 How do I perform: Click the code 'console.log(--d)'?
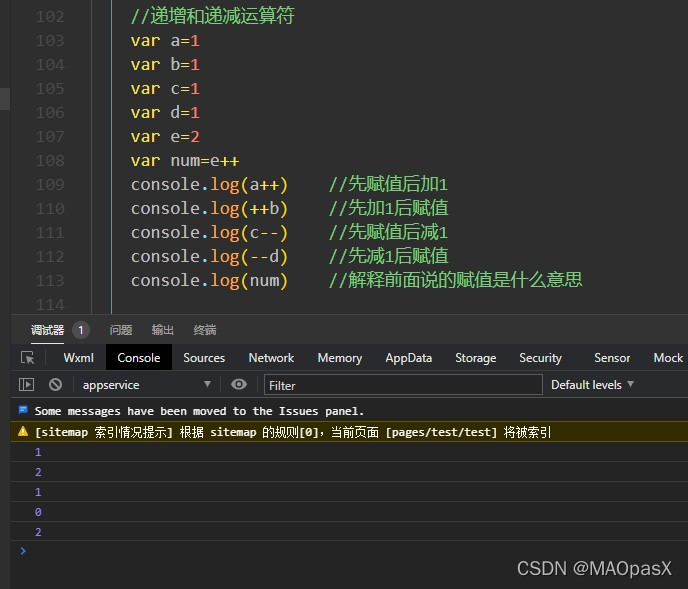[209, 256]
